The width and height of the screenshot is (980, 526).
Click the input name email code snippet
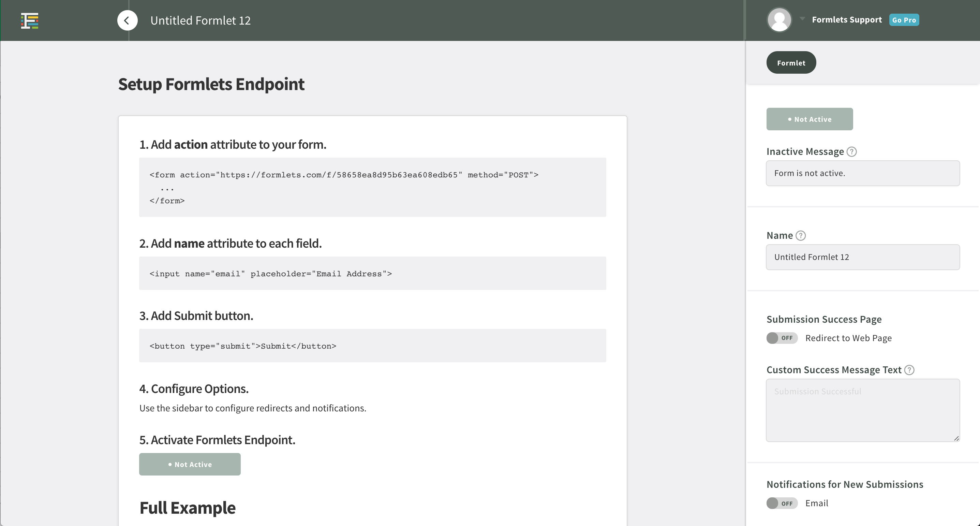[372, 273]
